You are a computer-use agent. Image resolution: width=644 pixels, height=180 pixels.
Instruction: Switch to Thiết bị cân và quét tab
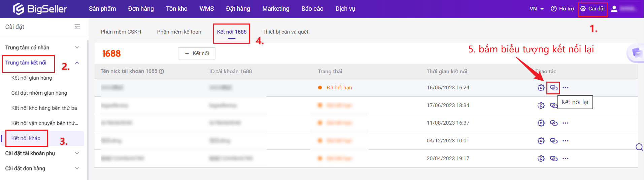285,32
